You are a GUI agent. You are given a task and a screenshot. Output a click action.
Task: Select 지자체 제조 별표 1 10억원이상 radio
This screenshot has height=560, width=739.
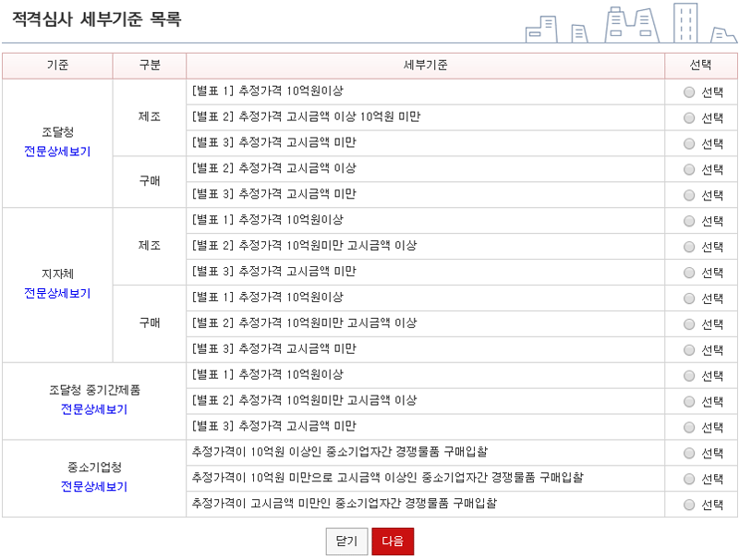click(x=689, y=221)
